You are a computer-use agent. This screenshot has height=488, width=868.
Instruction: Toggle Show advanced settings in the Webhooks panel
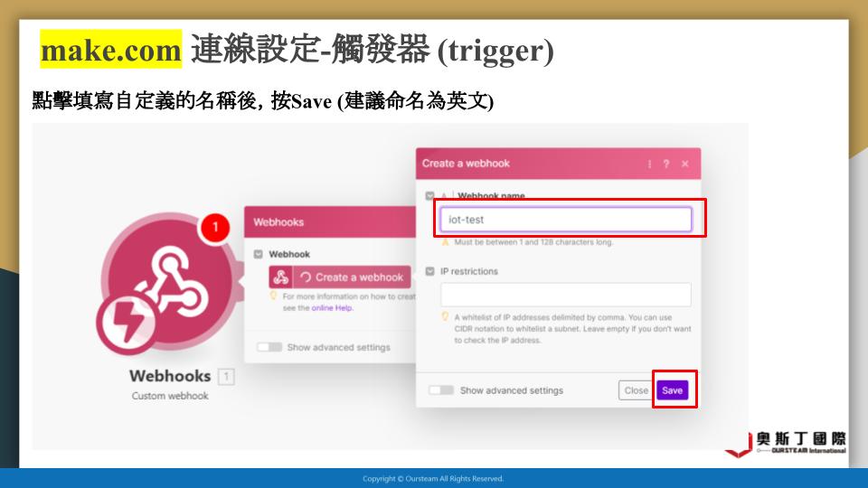[269, 347]
